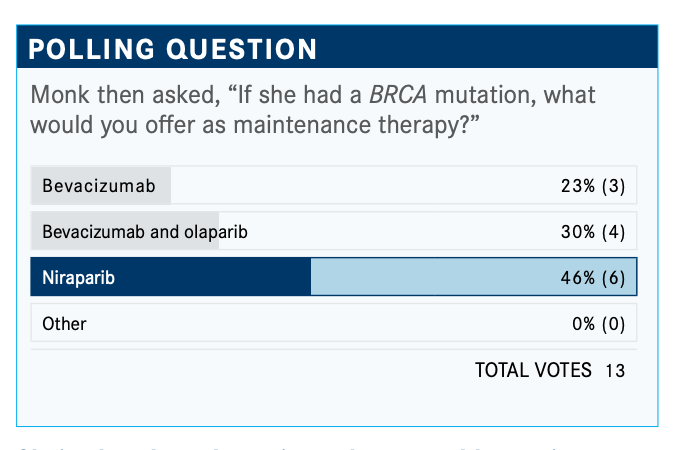
Task: Click the 0% (0) vote result
Action: tap(598, 323)
